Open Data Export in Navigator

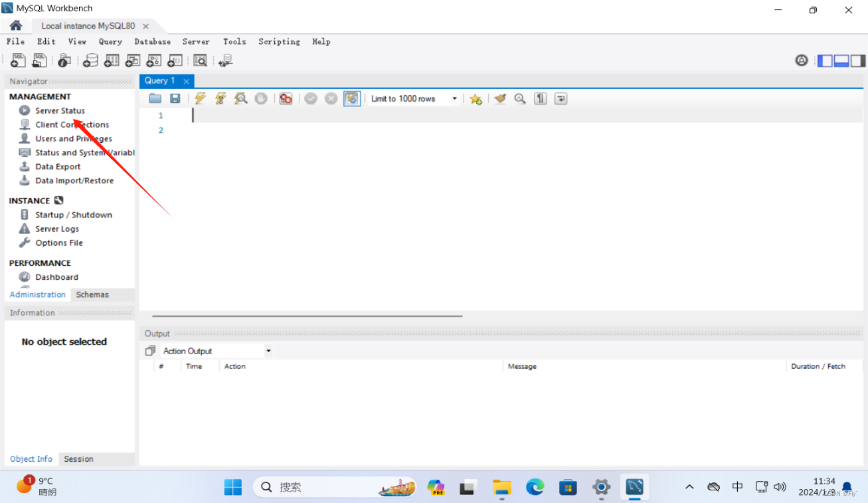click(58, 166)
